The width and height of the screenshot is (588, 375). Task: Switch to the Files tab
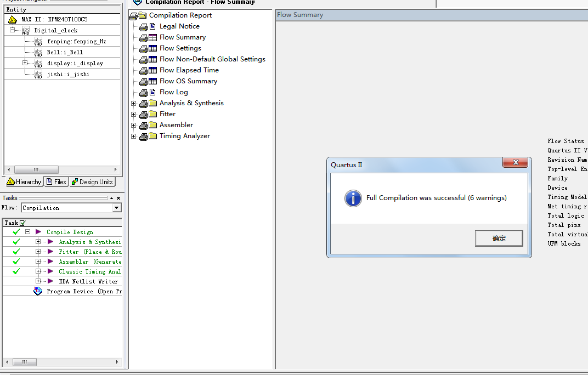[56, 182]
